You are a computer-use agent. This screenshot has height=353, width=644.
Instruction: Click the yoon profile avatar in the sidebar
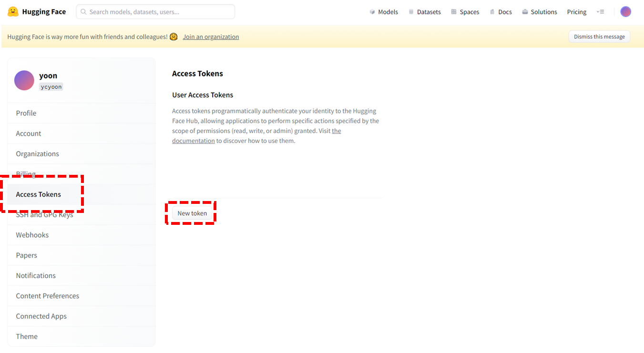coord(24,81)
